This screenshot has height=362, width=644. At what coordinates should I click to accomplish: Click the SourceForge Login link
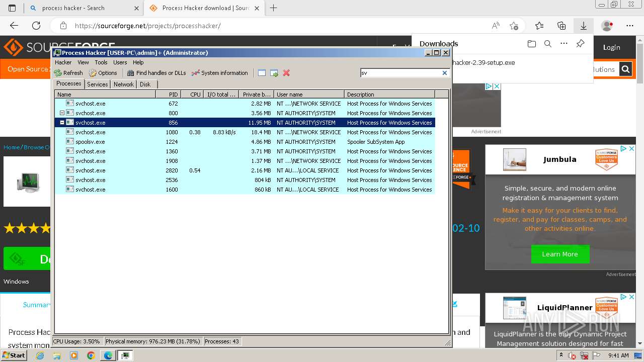click(611, 47)
